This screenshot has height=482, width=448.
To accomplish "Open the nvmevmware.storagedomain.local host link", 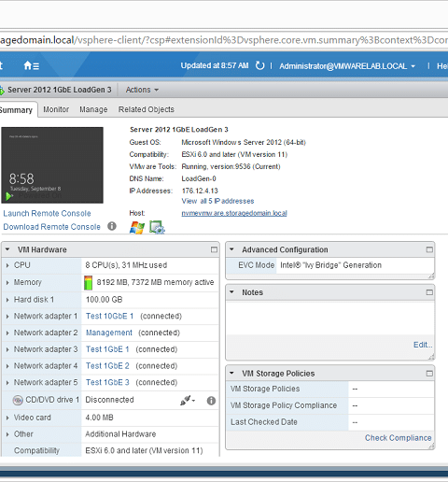I will 234,213.
